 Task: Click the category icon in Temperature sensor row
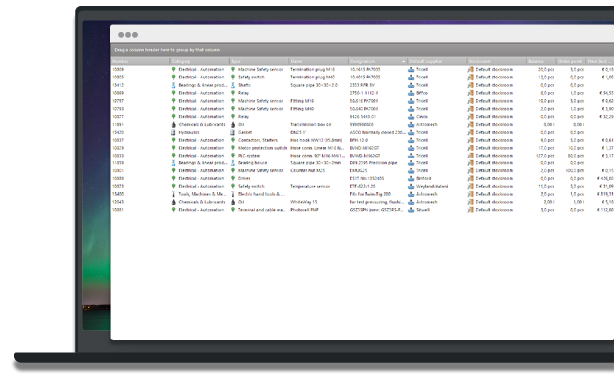[x=173, y=186]
